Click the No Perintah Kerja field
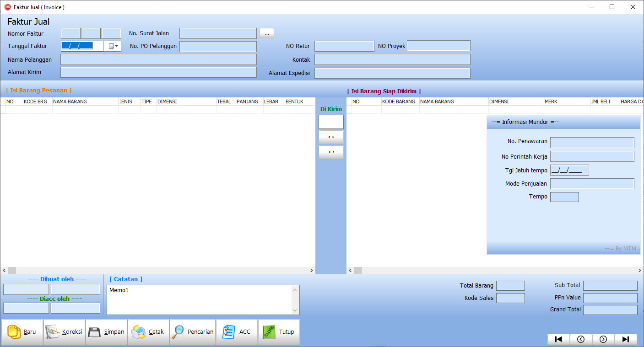The image size is (644, 347). pyautogui.click(x=592, y=156)
